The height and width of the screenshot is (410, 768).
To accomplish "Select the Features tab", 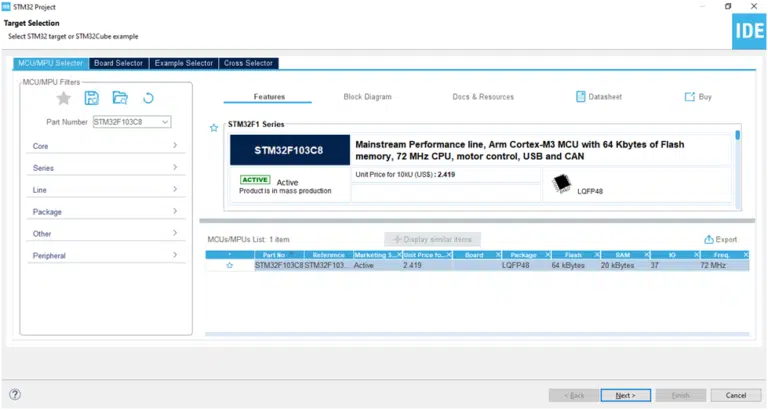I will point(269,96).
